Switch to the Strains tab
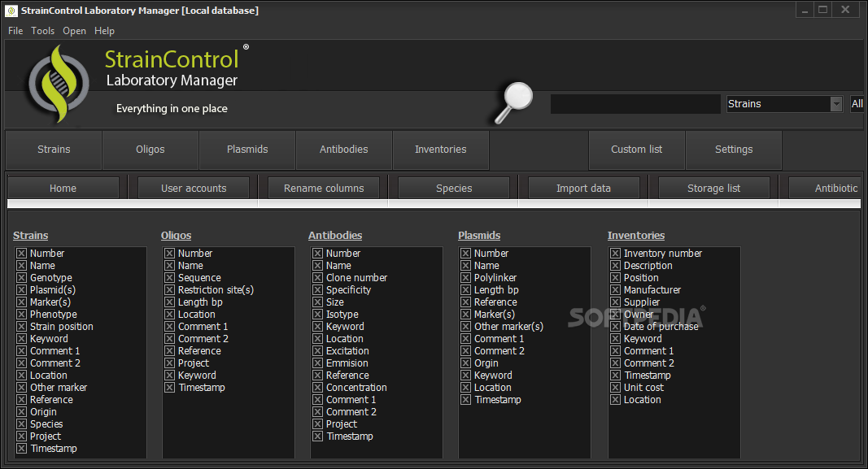868x469 pixels. (x=54, y=150)
